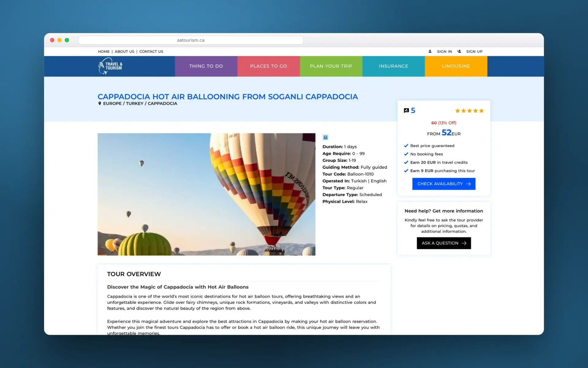Click the Sign In link
588x368 pixels.
click(444, 52)
